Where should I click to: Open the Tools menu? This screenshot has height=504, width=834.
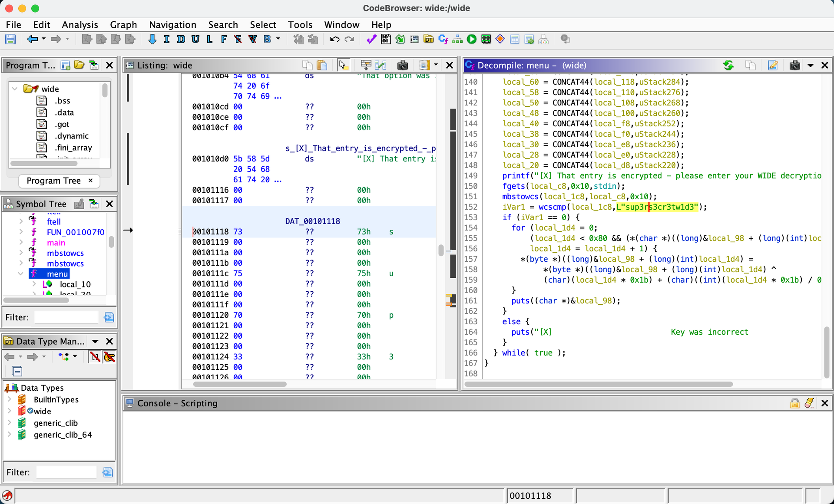point(300,25)
